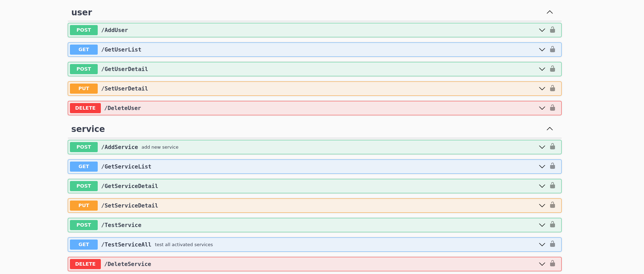This screenshot has width=644, height=274.
Task: Click the DELETE badge for /DeleteUser
Action: 85,108
